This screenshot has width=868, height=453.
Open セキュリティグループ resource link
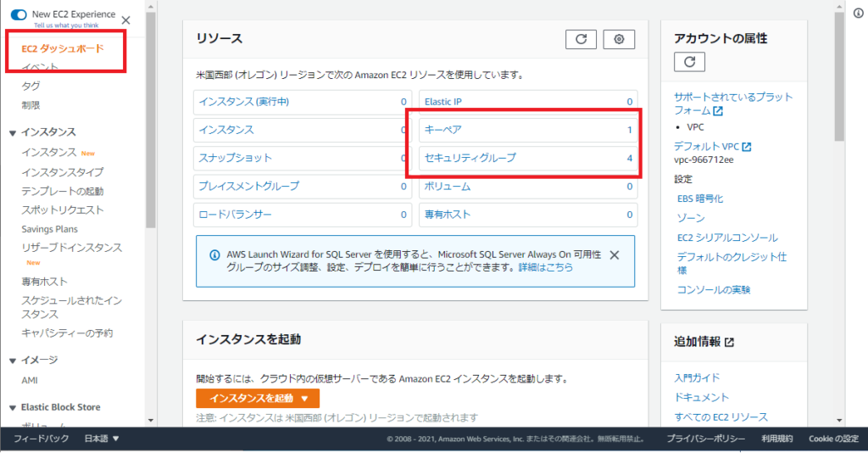tap(470, 159)
